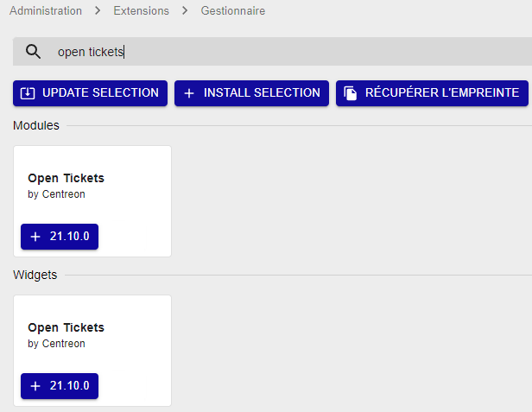The height and width of the screenshot is (412, 532).
Task: Go to the Administration breadcrumb
Action: pyautogui.click(x=44, y=11)
